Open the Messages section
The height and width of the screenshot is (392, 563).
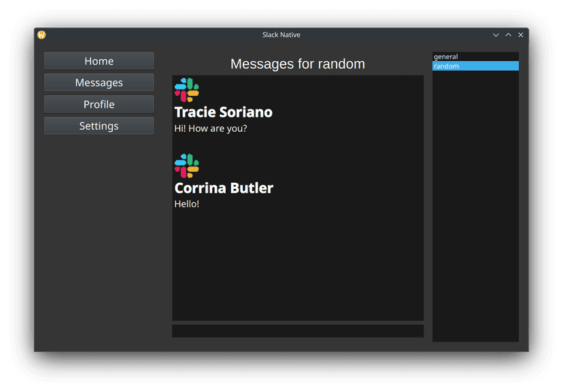coord(99,83)
